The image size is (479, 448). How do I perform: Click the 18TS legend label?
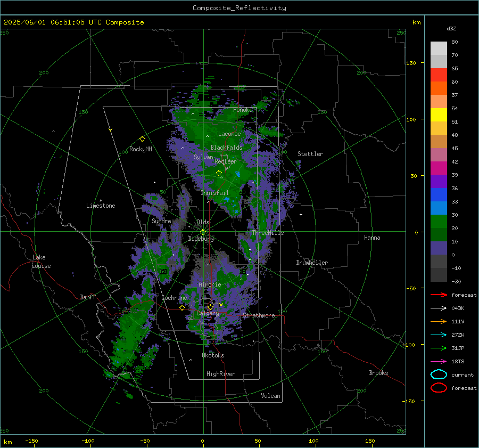pyautogui.click(x=458, y=362)
